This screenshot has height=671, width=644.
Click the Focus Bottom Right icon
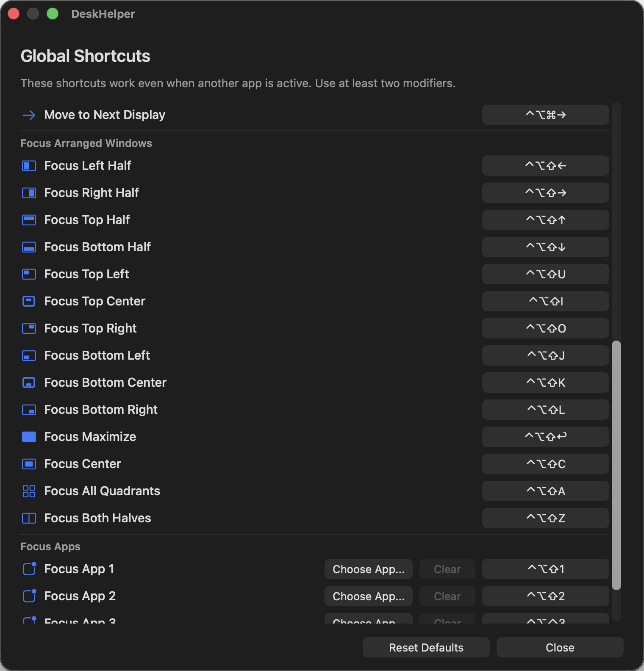(29, 410)
